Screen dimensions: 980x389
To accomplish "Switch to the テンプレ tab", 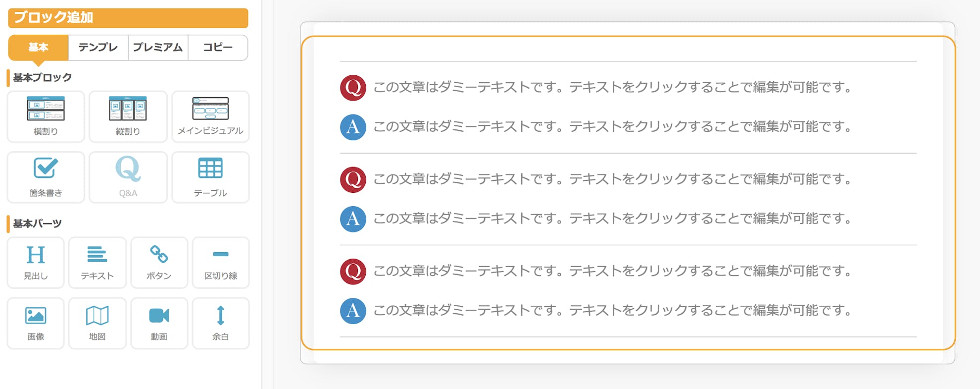I will click(98, 48).
